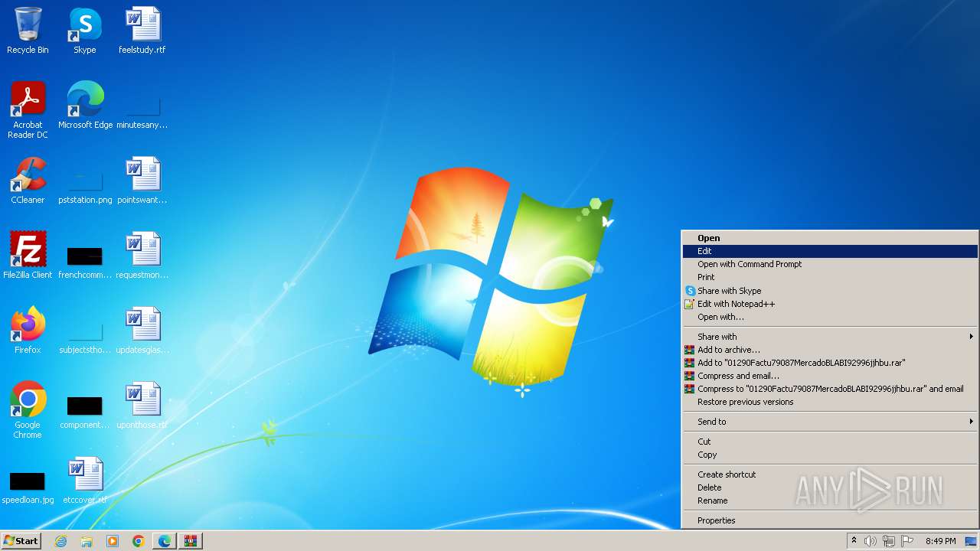Viewport: 980px width, 551px height.
Task: Launch FileZilla Client shortcut
Action: click(x=28, y=256)
